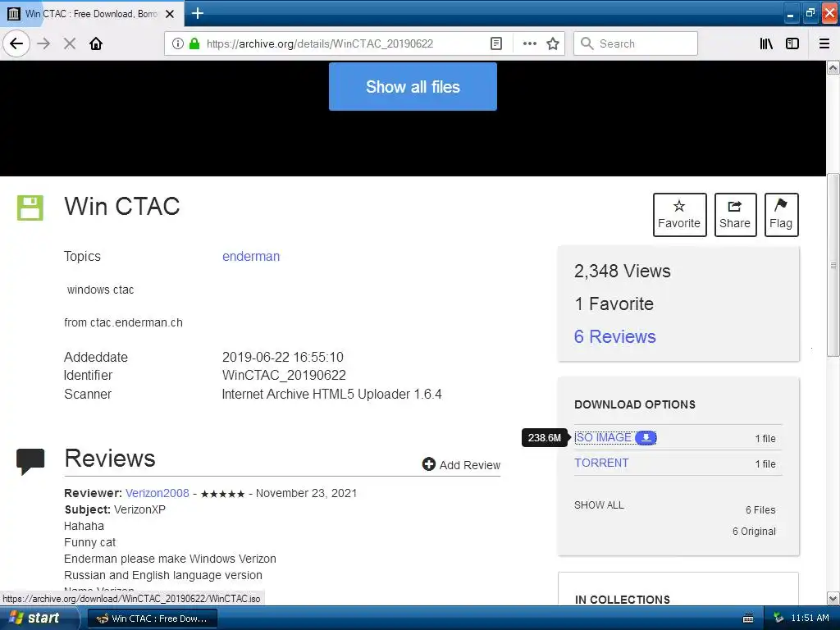Click the blue download icon beside ISO IMAGE
Screen dimensions: 840x630
click(646, 438)
